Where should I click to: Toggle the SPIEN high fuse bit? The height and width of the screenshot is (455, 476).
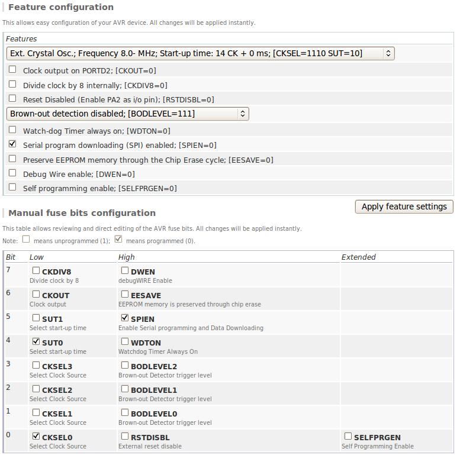tap(125, 318)
